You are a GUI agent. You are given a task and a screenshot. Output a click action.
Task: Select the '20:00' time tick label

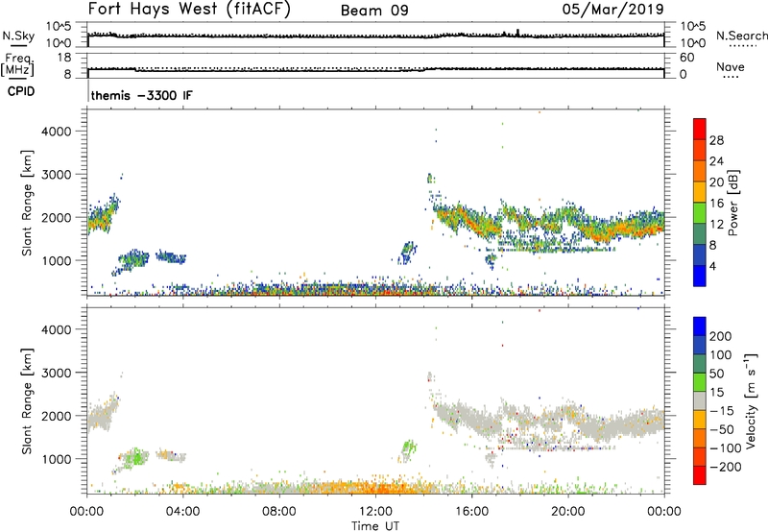coord(568,512)
